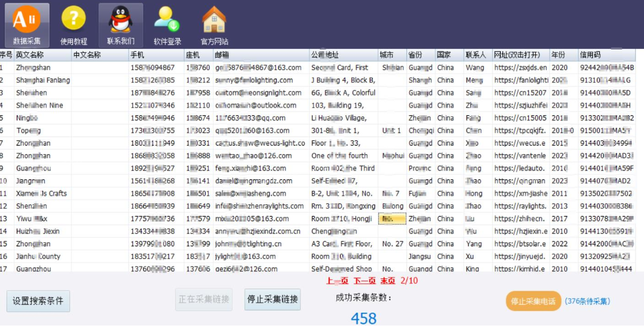Select email cell ending @wecus-light.co
644x329 pixels.
coord(261,143)
